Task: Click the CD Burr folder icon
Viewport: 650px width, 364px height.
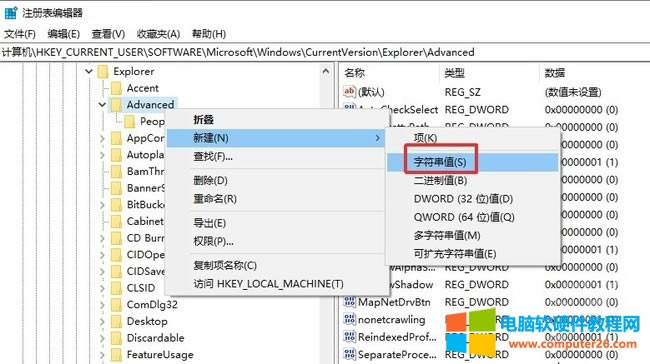Action: click(116, 238)
